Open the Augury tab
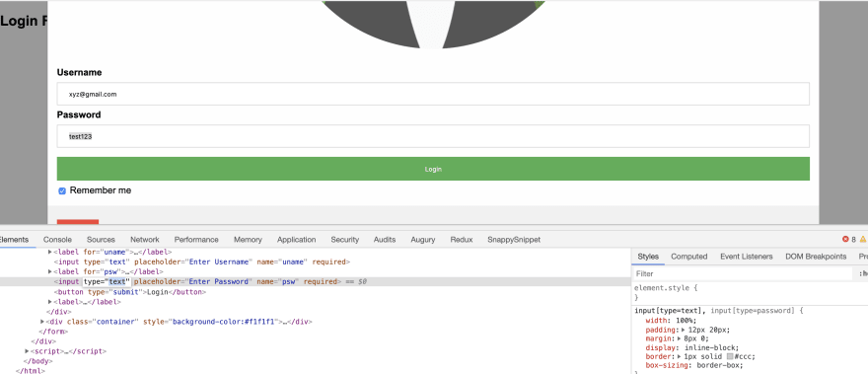Screen dimensions: 868x374 pyautogui.click(x=423, y=240)
